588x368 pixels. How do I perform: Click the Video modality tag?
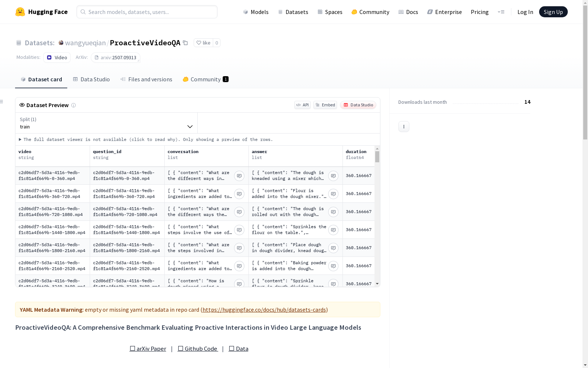tap(57, 57)
